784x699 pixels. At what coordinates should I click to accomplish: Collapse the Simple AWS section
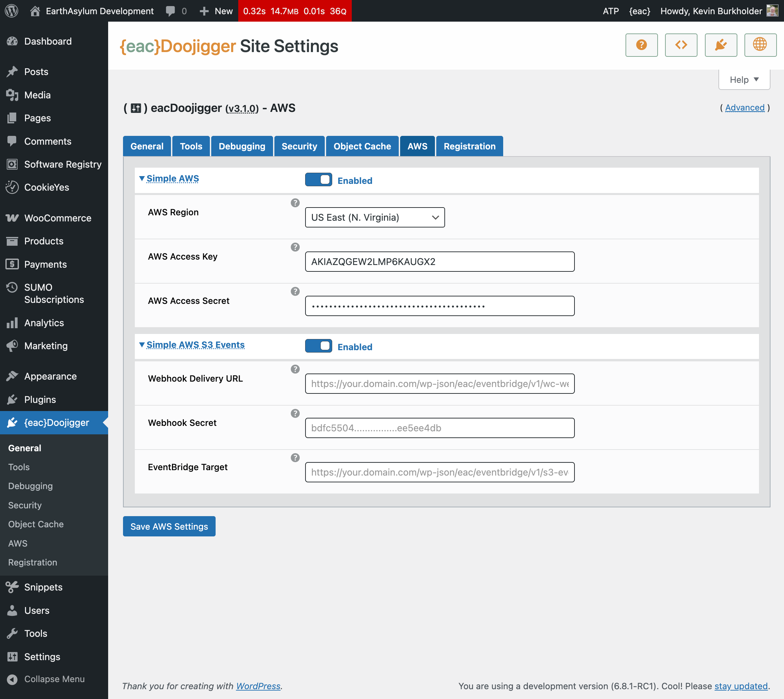[172, 178]
